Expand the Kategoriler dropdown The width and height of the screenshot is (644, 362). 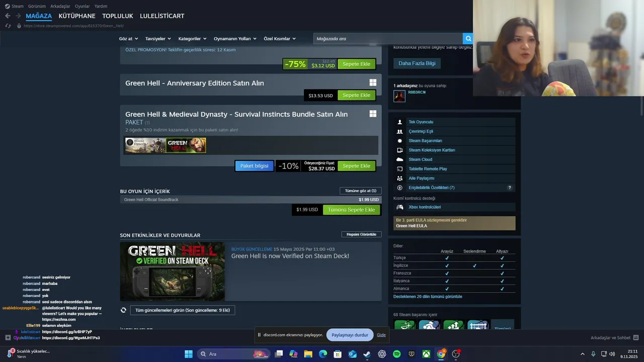[192, 39]
